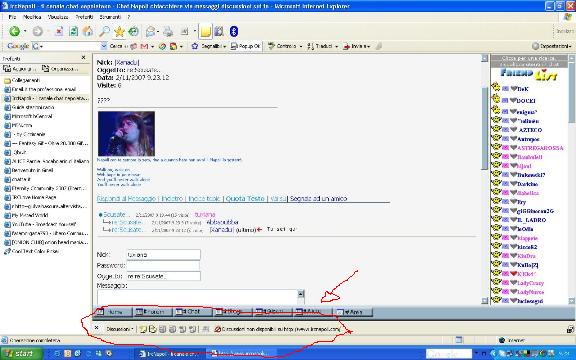Click the Windows start button
Screen dimensions: 576x360
tap(21, 353)
